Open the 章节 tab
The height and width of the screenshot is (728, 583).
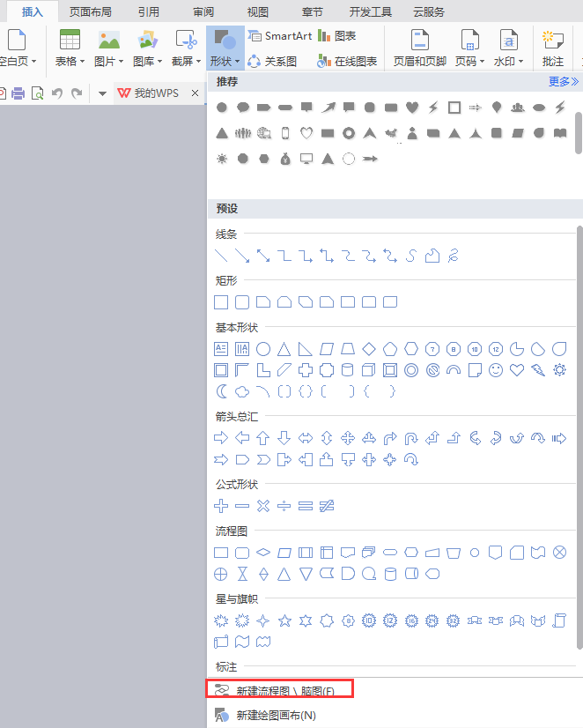click(x=312, y=11)
